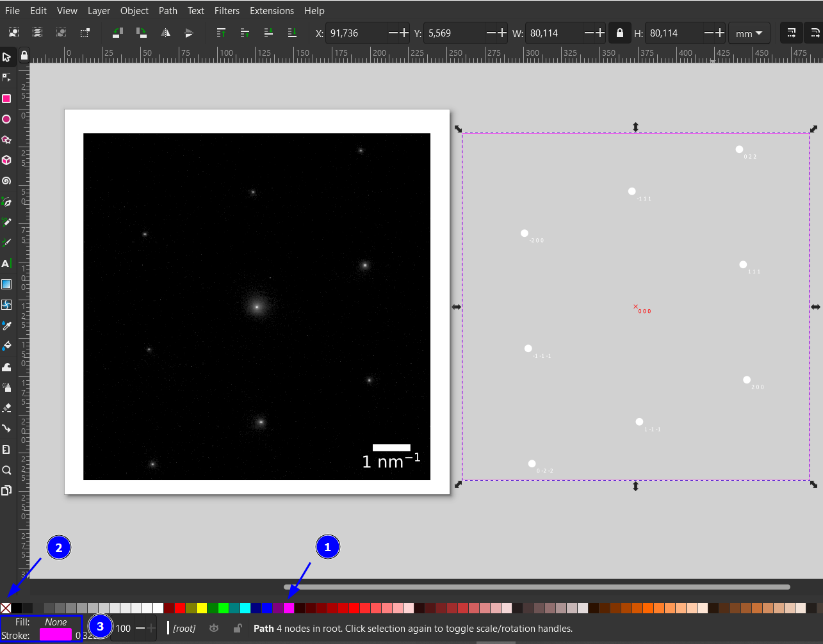Open the File menu
Image resolution: width=823 pixels, height=644 pixels.
point(12,11)
